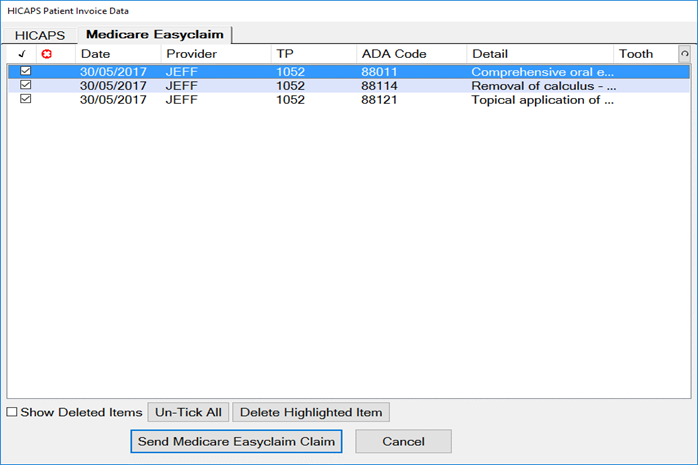Viewport: 698px width, 465px height.
Task: Click the red deleted-item column header icon
Action: point(47,54)
